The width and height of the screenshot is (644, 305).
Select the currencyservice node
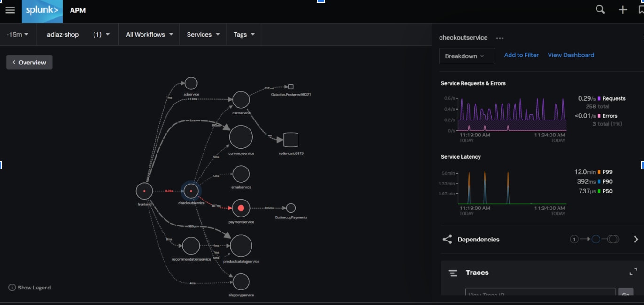(x=241, y=137)
